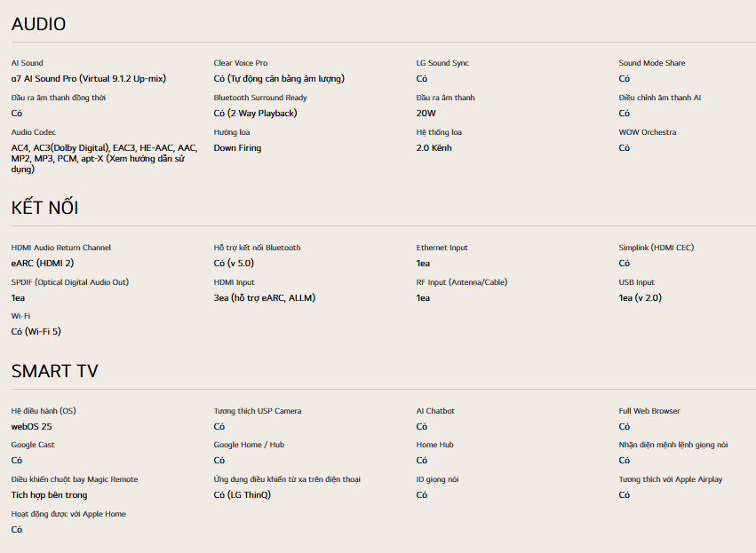Click the KẾT NỐI section heading

point(44,208)
